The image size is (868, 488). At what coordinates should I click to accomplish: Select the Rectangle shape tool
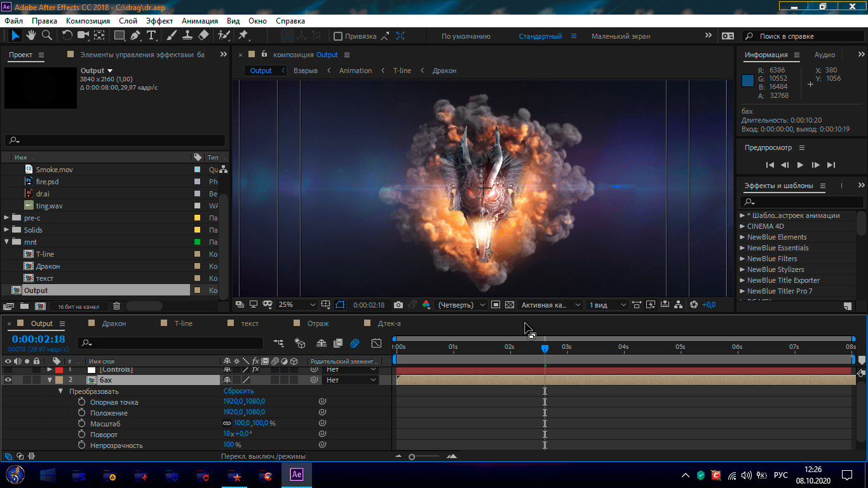pyautogui.click(x=119, y=36)
